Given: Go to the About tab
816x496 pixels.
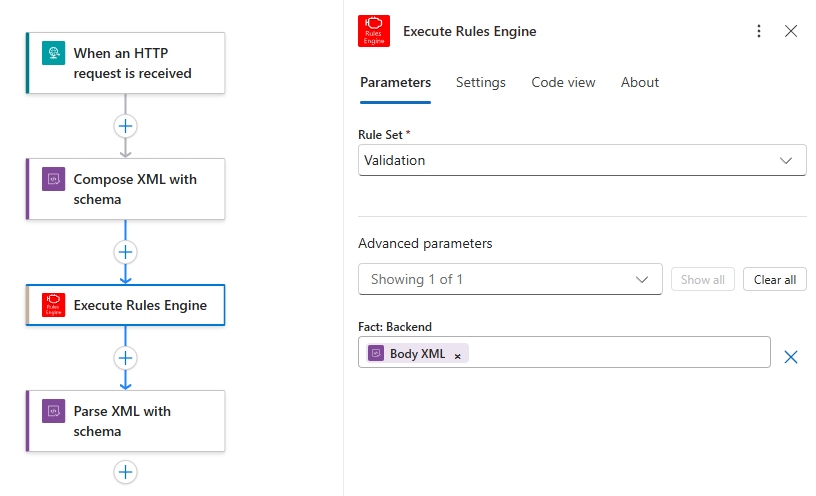Looking at the screenshot, I should [640, 82].
